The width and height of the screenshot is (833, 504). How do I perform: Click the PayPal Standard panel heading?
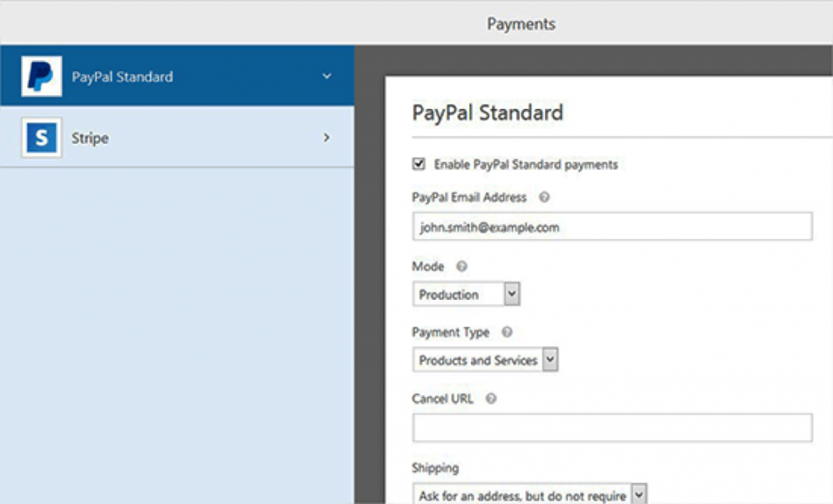click(x=487, y=113)
